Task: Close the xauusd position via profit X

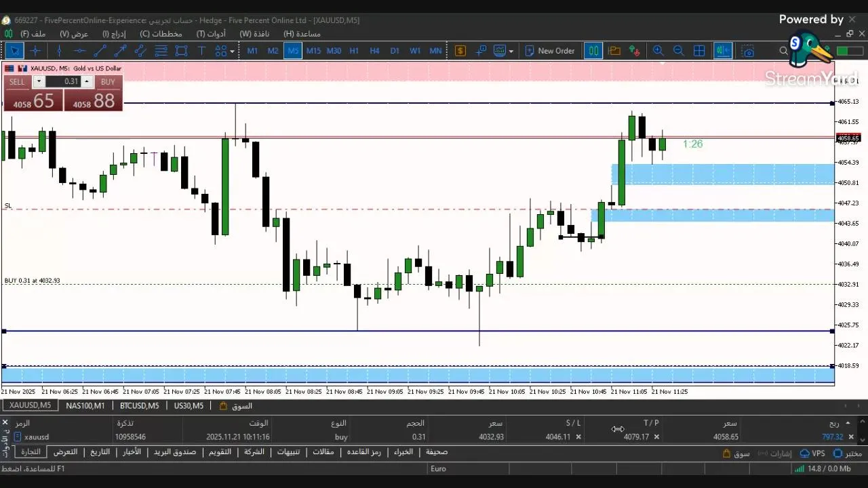Action: (x=851, y=437)
